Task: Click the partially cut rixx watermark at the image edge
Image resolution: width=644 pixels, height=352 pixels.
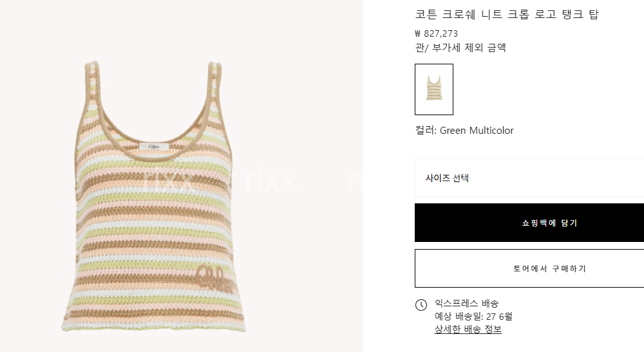Action: (x=355, y=181)
